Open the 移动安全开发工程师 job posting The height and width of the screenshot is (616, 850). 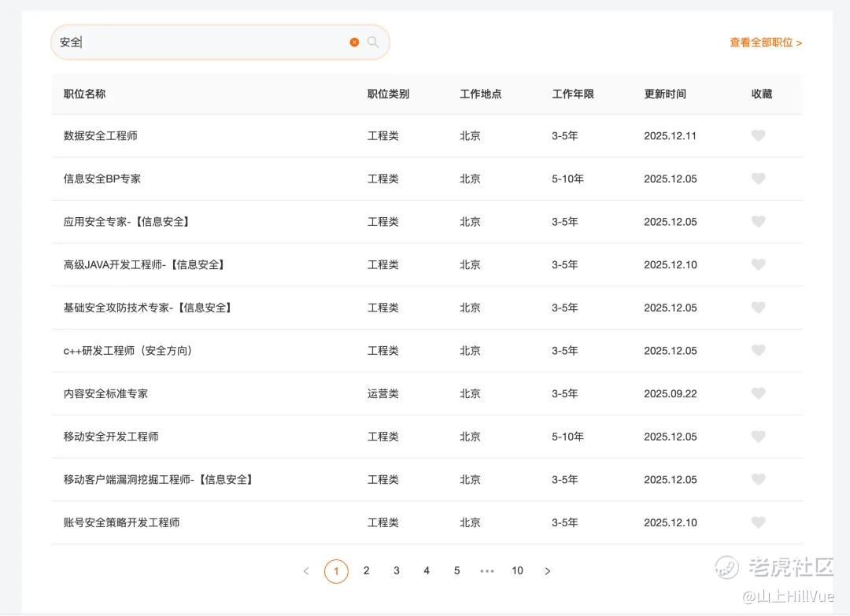coord(111,436)
